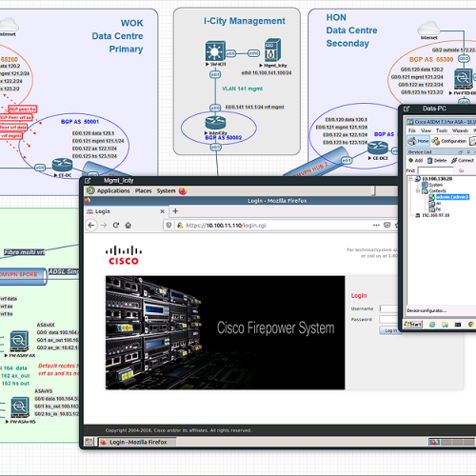Open Wizards menu in Cisco ASDM
The image size is (476, 476).
pyautogui.click(x=460, y=130)
